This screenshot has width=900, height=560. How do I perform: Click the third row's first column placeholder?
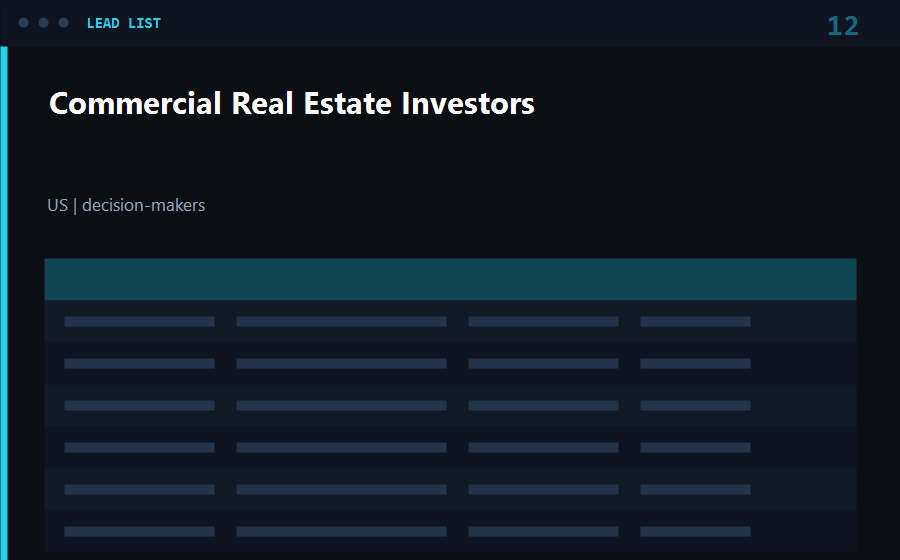click(139, 405)
